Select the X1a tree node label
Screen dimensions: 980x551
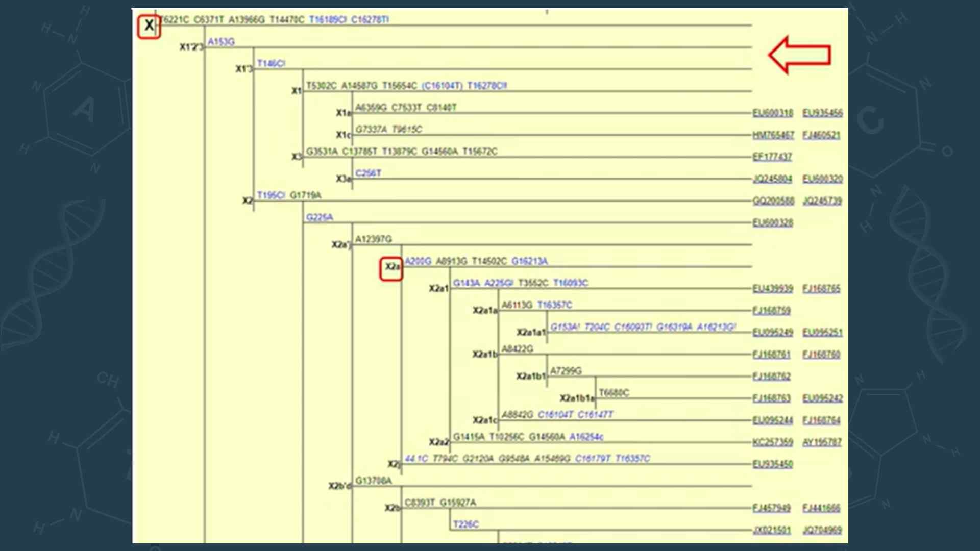click(343, 113)
